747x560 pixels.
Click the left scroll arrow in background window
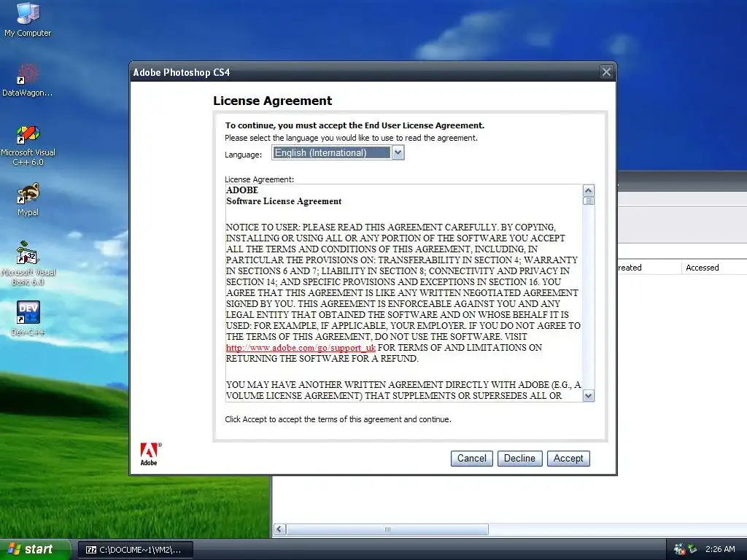279,529
